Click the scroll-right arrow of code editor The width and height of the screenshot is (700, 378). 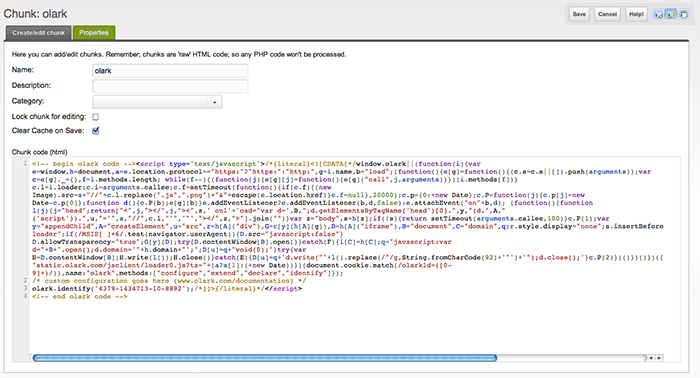[659, 358]
